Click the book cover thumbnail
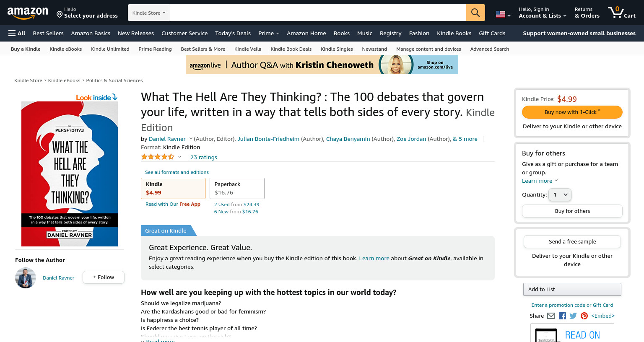This screenshot has width=644, height=342. (70, 174)
